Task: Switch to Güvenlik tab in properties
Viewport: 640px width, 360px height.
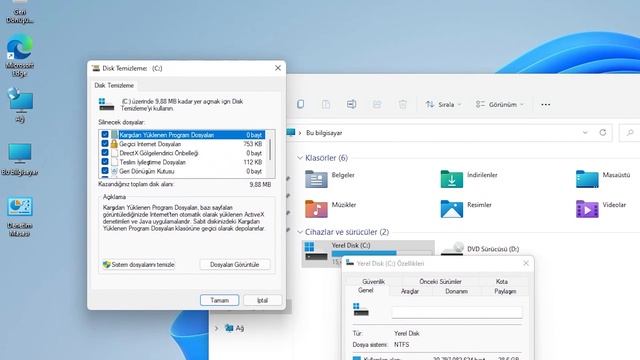Action: 373,282
